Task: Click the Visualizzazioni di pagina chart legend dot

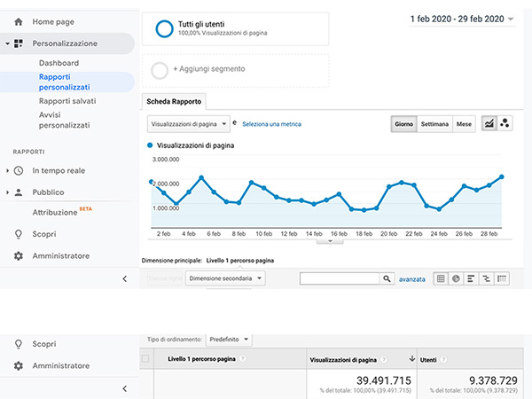Action: point(150,145)
